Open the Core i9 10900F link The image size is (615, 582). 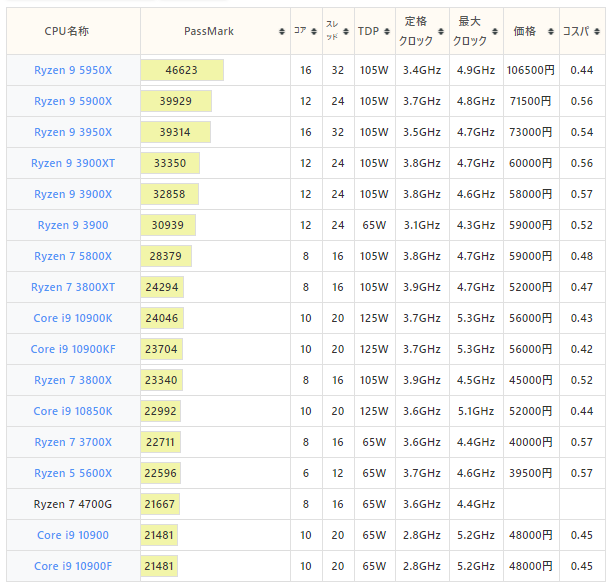pos(73,566)
